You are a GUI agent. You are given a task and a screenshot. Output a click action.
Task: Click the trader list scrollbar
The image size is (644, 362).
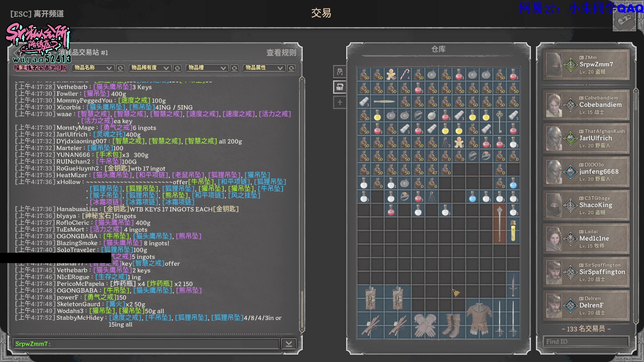click(x=636, y=206)
